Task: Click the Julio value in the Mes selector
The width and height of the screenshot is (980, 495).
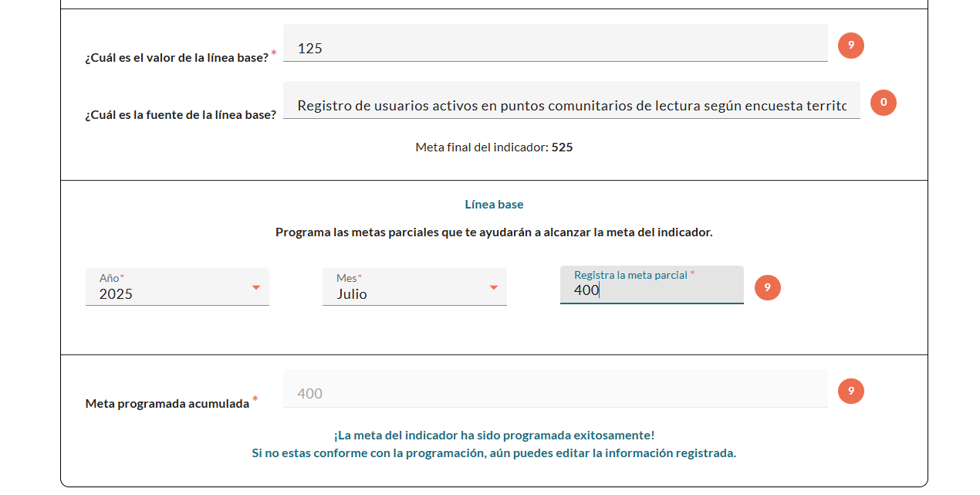Action: point(352,294)
